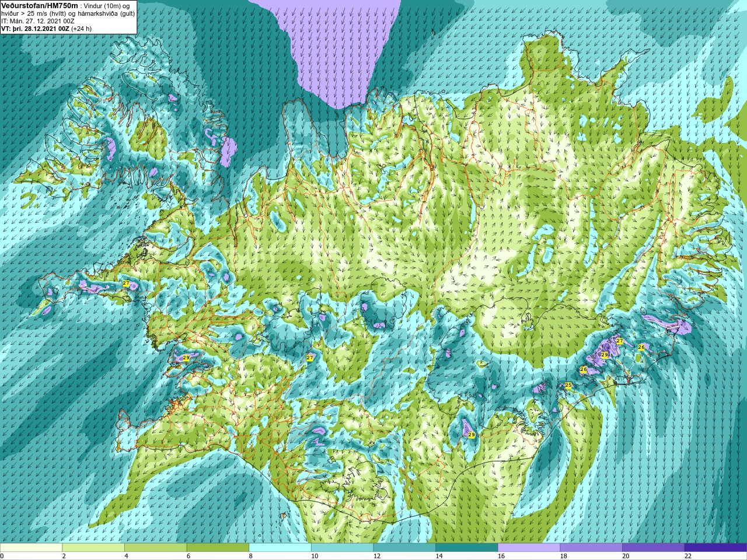Screen dimensions: 747x560
Task: Click the light lavender 16–18 m/s legend swatch
Action: (x=529, y=548)
